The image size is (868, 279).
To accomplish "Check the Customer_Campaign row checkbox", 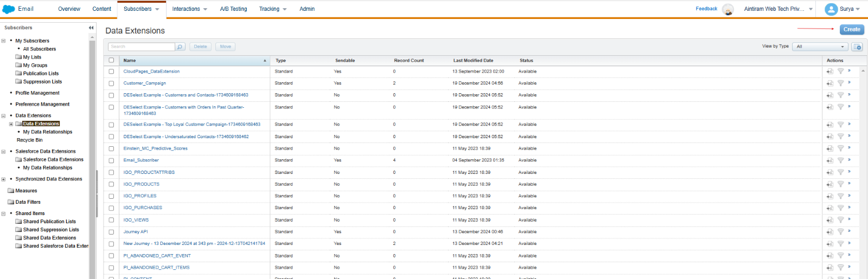I will click(111, 83).
